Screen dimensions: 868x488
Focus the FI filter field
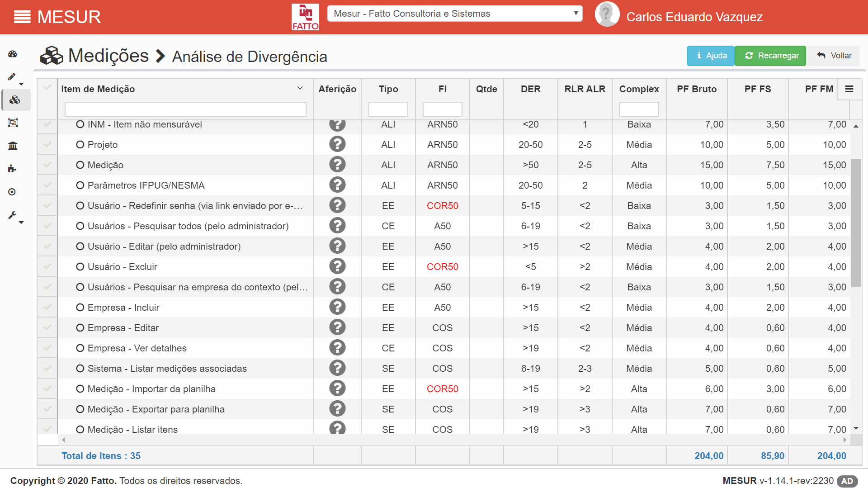443,109
